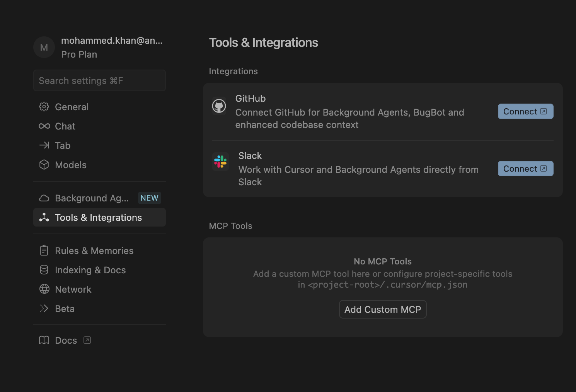Open the Background Agents settings page
576x392 pixels.
coord(92,198)
